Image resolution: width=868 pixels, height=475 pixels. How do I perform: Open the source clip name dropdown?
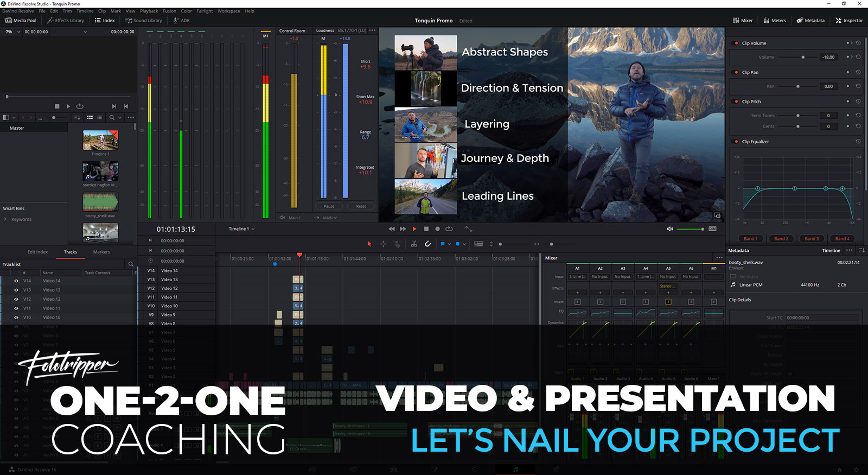pyautogui.click(x=85, y=31)
